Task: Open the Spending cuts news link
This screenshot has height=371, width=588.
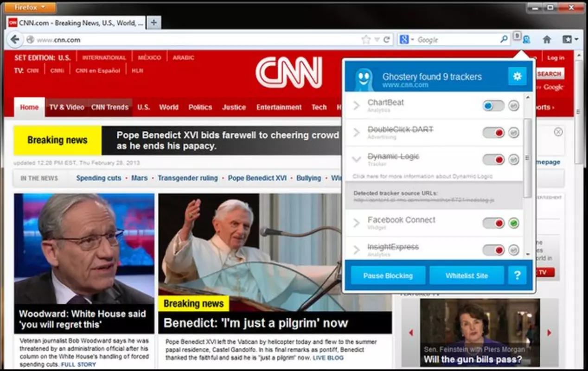Action: pyautogui.click(x=99, y=178)
